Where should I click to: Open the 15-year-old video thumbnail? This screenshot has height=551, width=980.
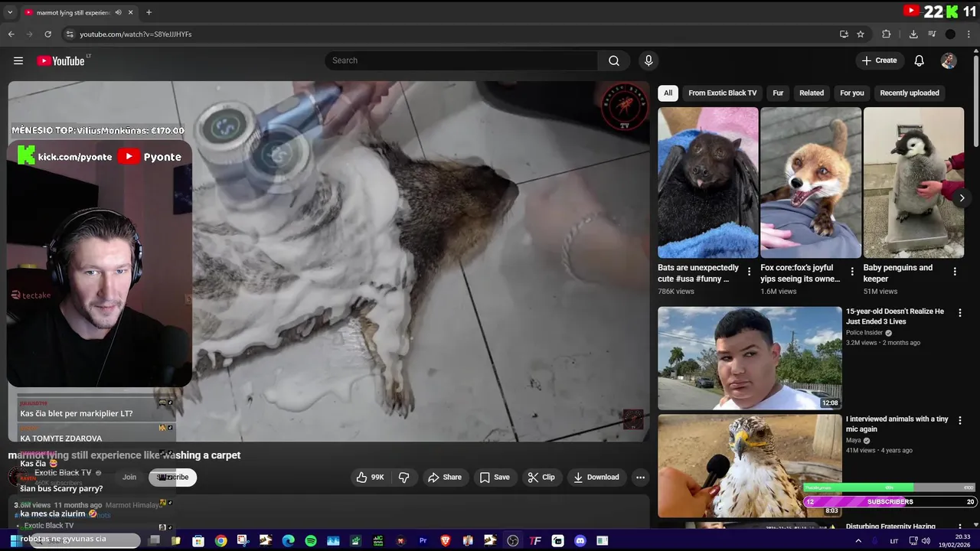750,358
